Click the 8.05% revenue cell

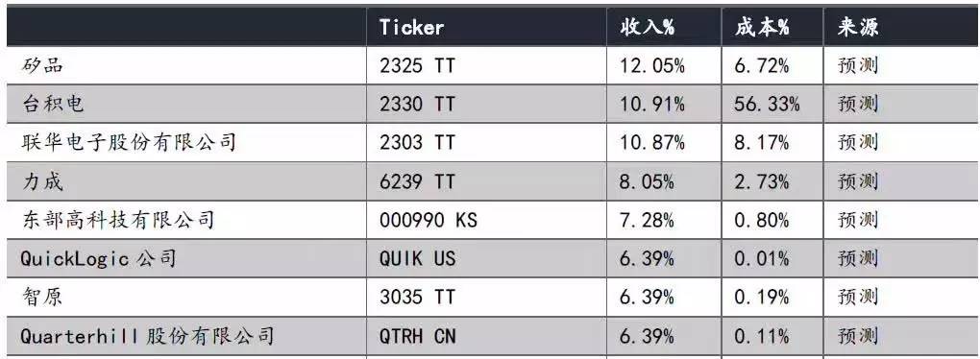pos(647,181)
